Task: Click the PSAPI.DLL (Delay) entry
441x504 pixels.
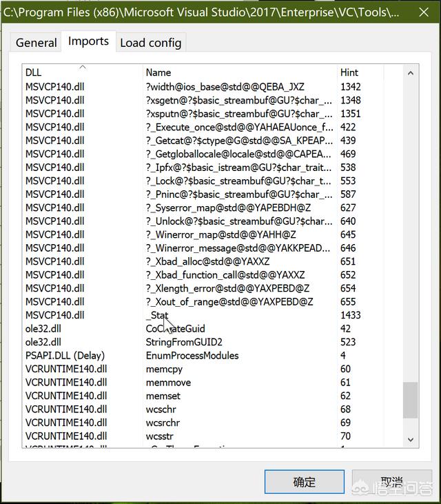Action: point(65,356)
